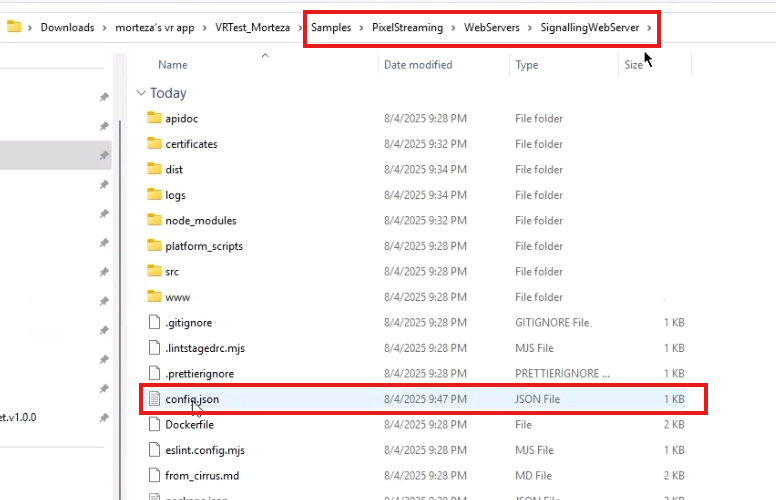Click the apidoc folder icon
The width and height of the screenshot is (776, 500).
[x=154, y=118]
